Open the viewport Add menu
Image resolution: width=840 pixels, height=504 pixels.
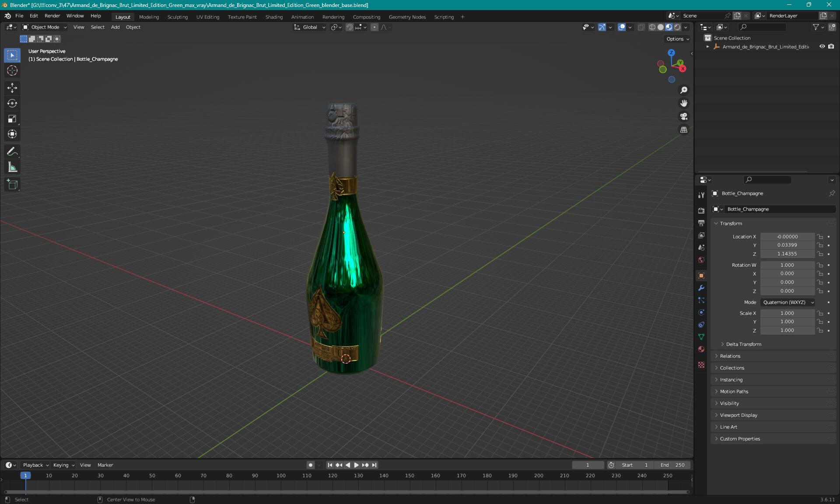pyautogui.click(x=115, y=27)
